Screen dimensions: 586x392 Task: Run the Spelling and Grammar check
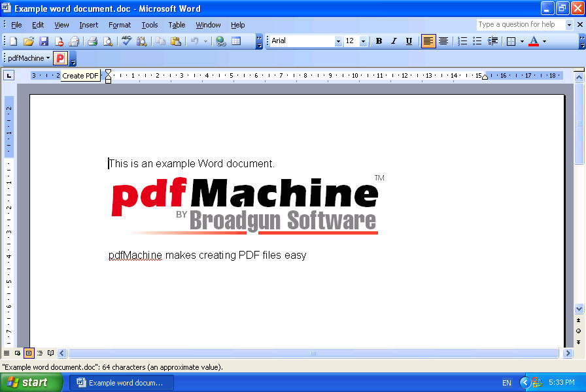pyautogui.click(x=125, y=41)
